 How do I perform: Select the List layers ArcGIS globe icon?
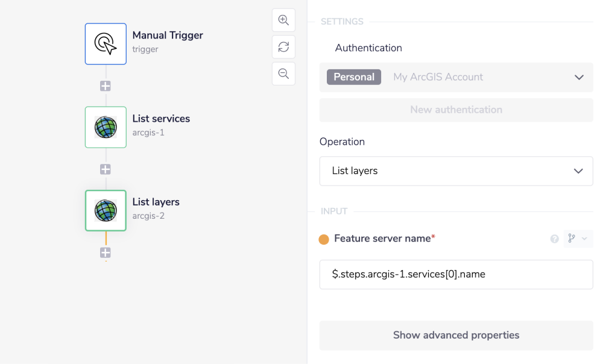pos(106,210)
